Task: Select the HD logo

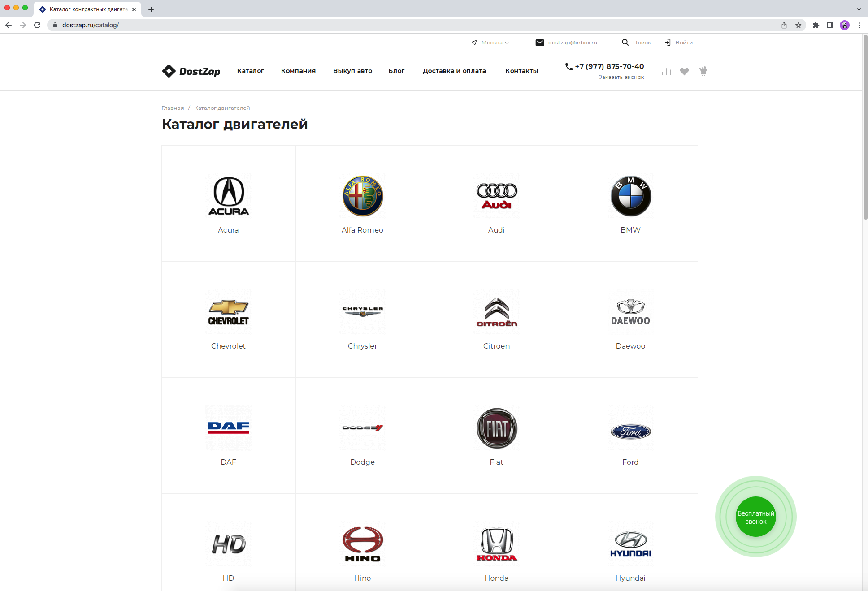Action: (228, 544)
